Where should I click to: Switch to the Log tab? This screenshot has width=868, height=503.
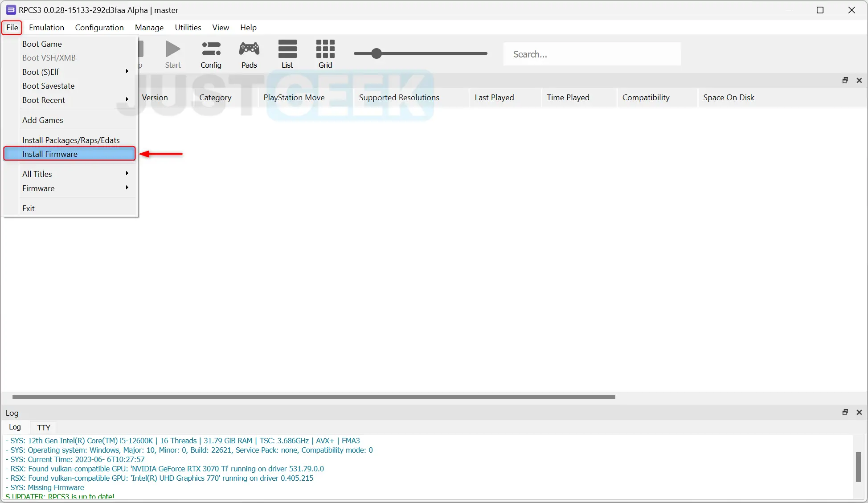coord(15,427)
